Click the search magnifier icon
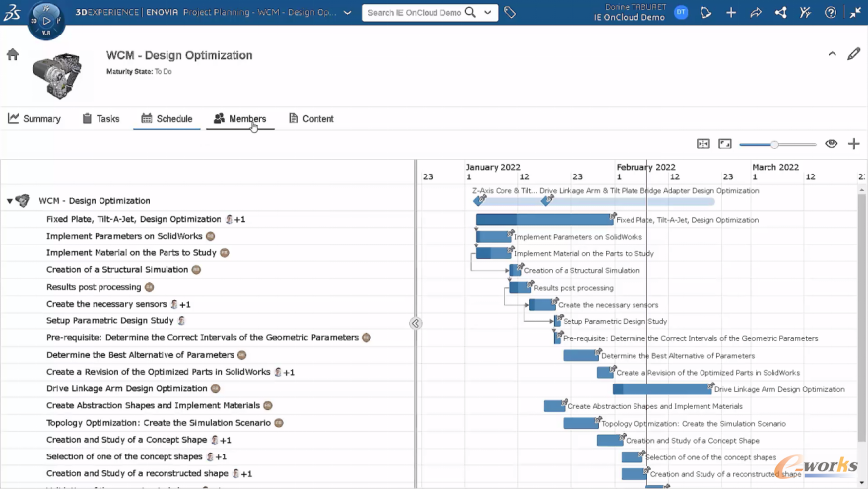 click(x=470, y=12)
